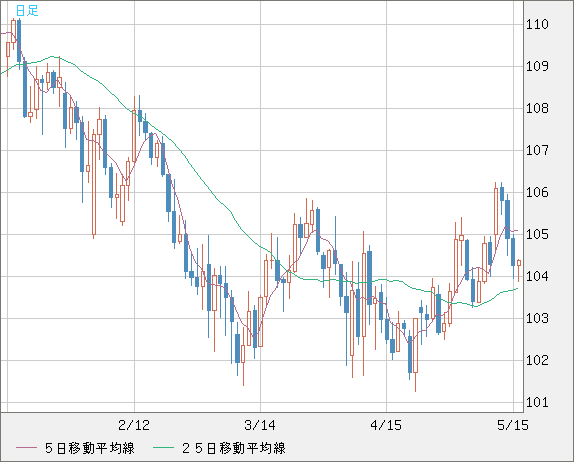Click the 110 price axis label
This screenshot has height=462, width=574.
point(537,25)
